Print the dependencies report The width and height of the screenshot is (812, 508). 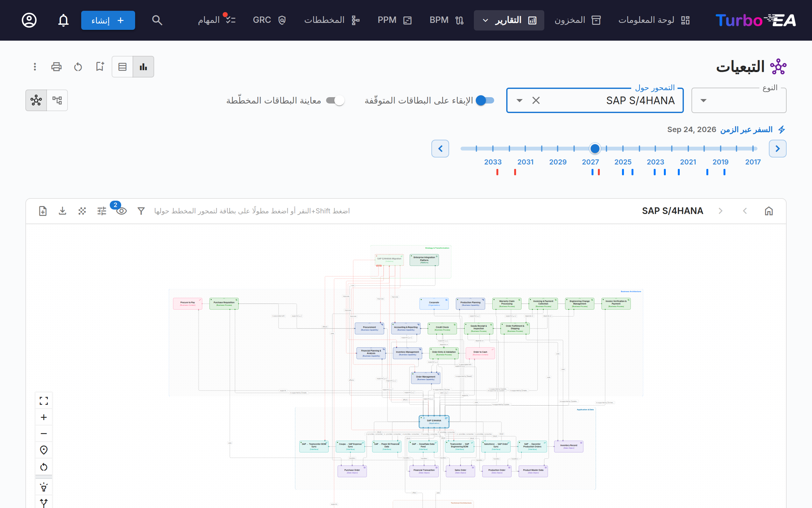pyautogui.click(x=56, y=67)
